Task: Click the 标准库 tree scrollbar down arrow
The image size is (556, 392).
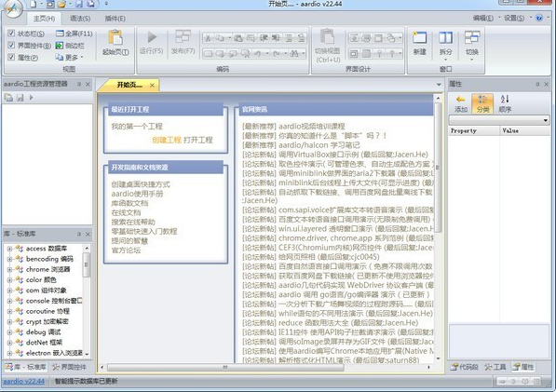Action: tap(87, 354)
